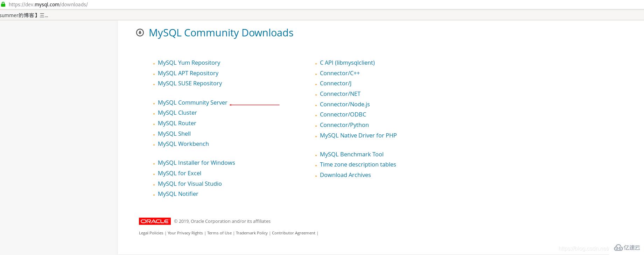The image size is (644, 255).
Task: Go to Connector/J downloads
Action: [336, 83]
